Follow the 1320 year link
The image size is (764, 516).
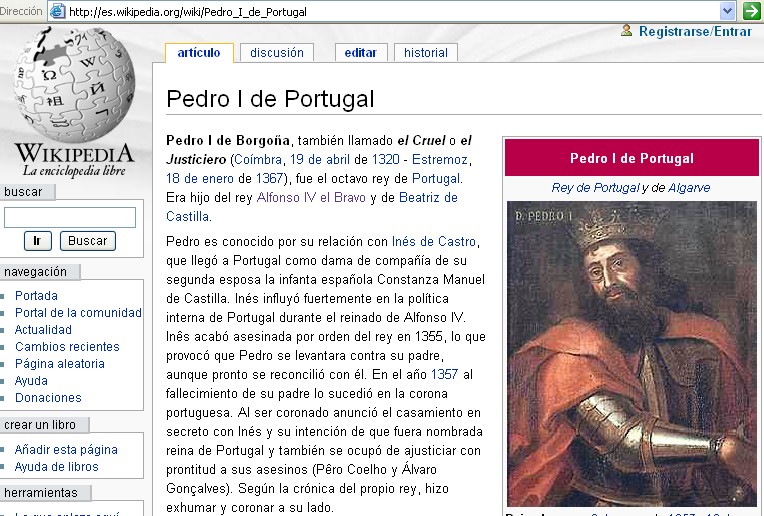click(385, 159)
